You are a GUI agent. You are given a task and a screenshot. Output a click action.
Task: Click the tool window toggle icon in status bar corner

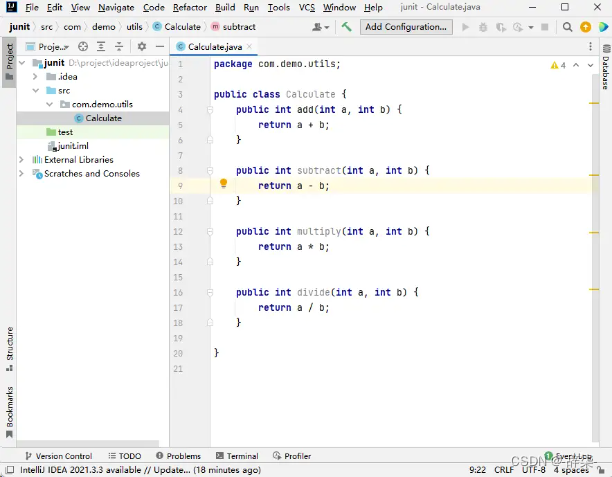[10, 470]
